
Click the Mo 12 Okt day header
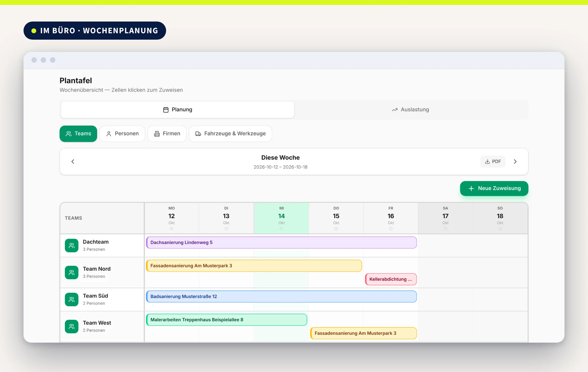(171, 218)
